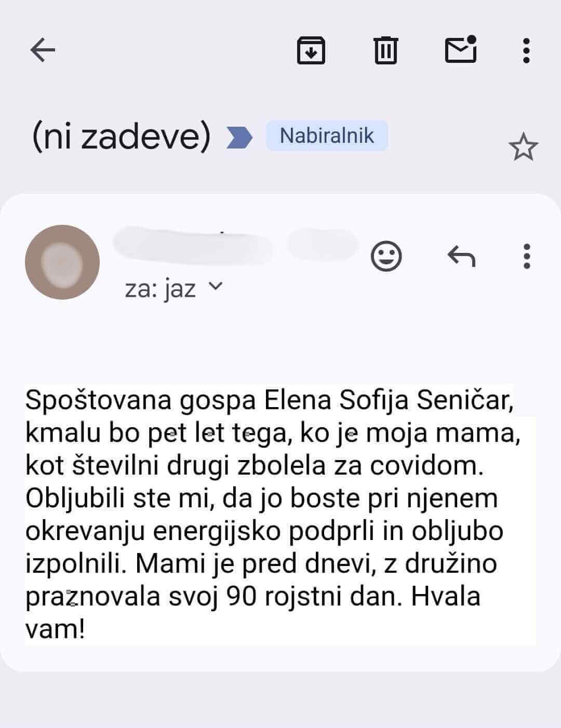The height and width of the screenshot is (728, 561).
Task: Open the top toolbar overflow menu
Action: pos(526,50)
